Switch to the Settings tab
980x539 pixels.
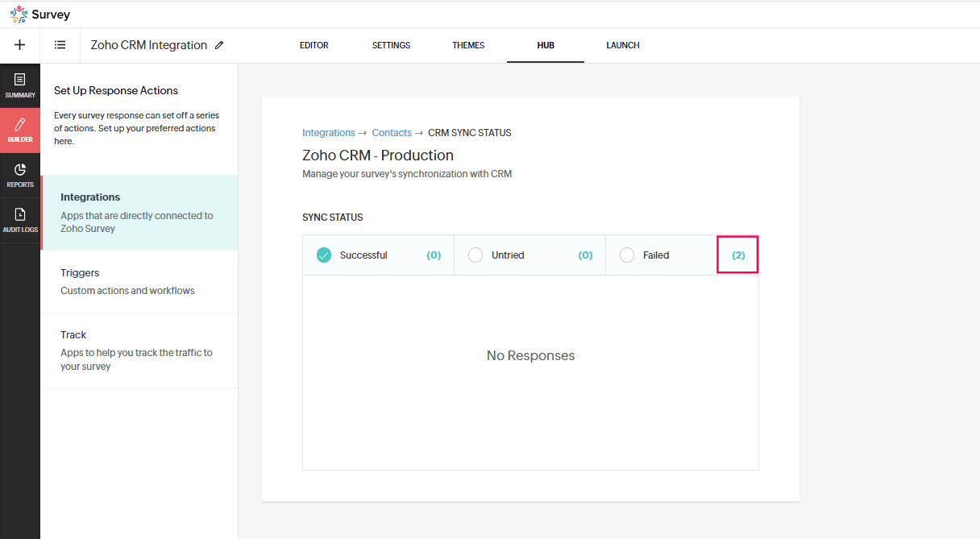(x=391, y=45)
